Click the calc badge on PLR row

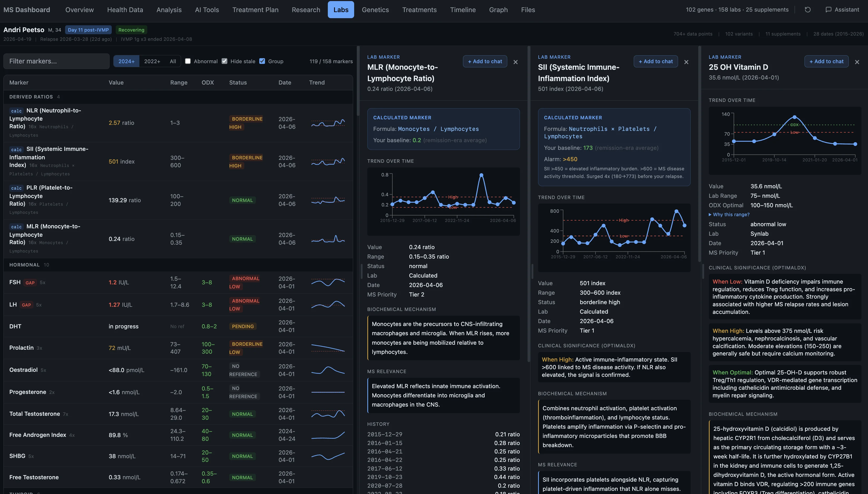click(x=16, y=188)
